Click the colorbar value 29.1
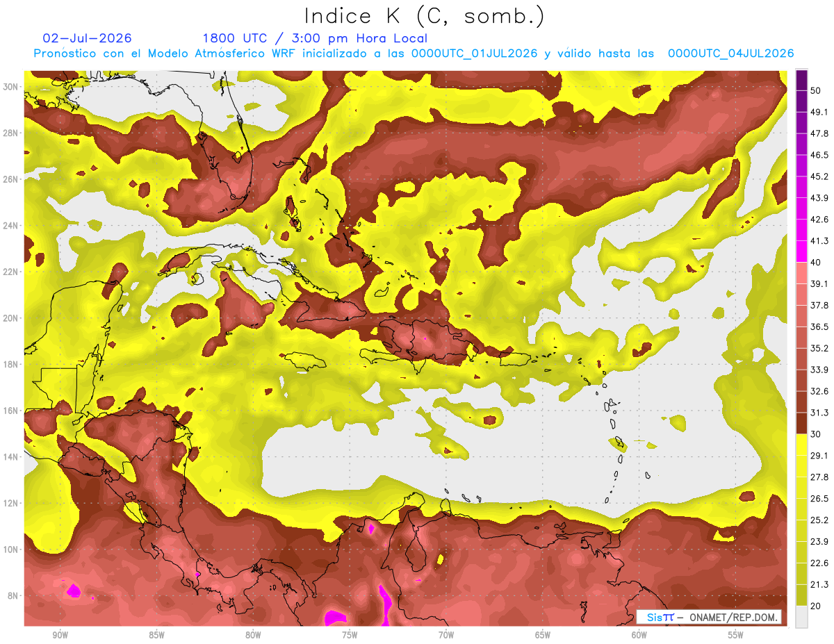 point(819,456)
